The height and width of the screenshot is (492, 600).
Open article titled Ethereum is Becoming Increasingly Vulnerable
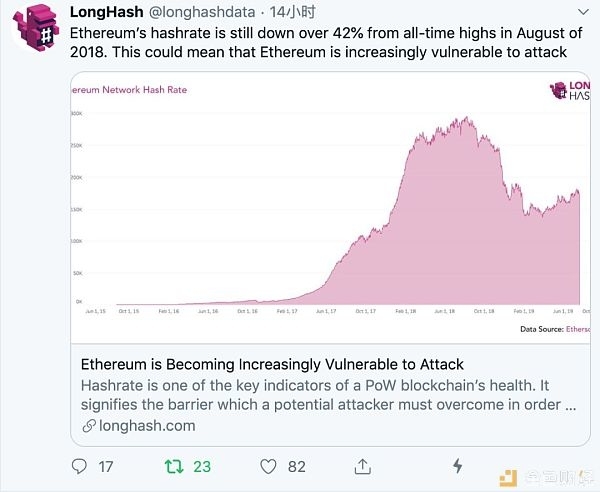[x=272, y=364]
